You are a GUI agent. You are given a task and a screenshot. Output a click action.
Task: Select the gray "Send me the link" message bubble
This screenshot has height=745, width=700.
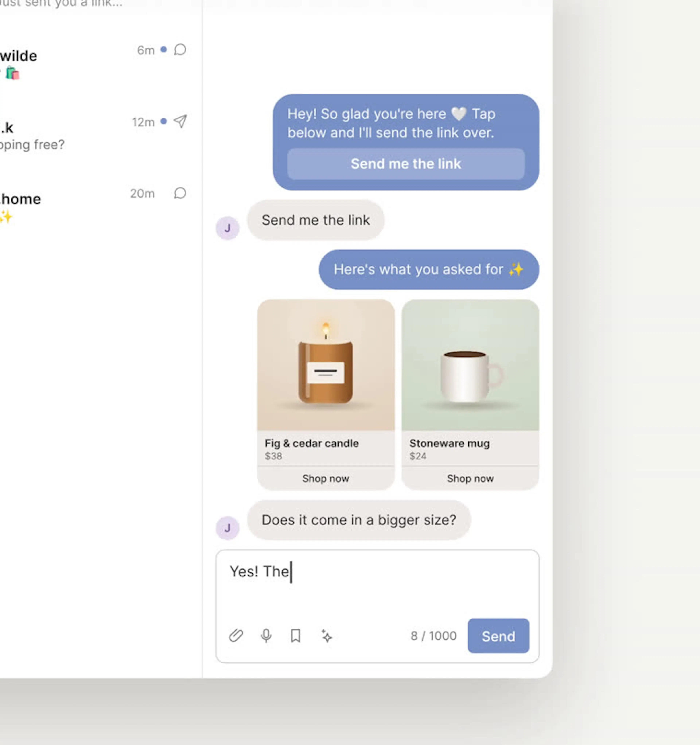[316, 220]
